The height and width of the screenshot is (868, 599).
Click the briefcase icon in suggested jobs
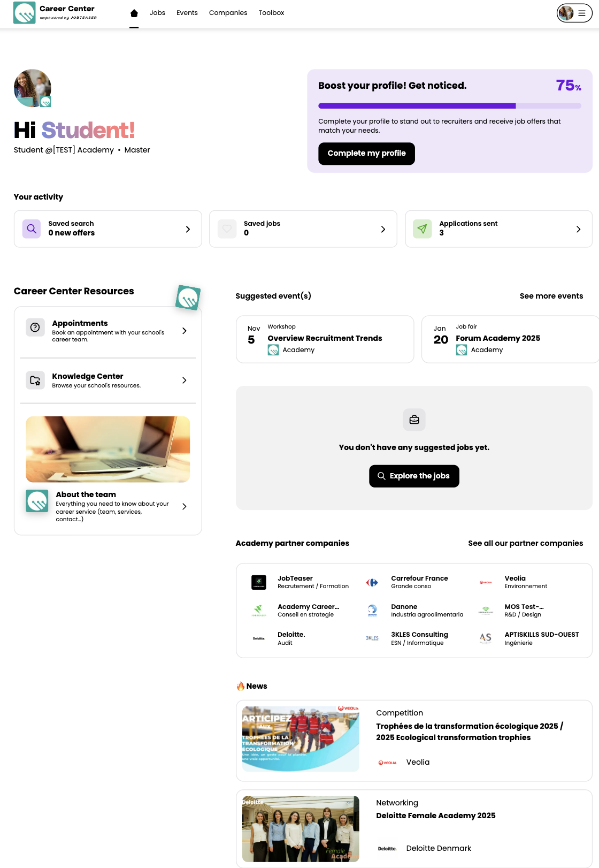414,420
